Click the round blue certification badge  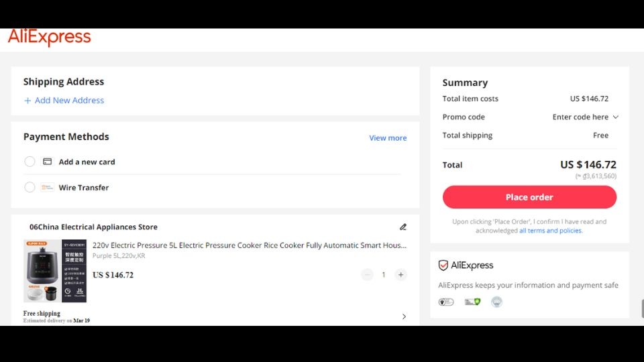tap(496, 302)
